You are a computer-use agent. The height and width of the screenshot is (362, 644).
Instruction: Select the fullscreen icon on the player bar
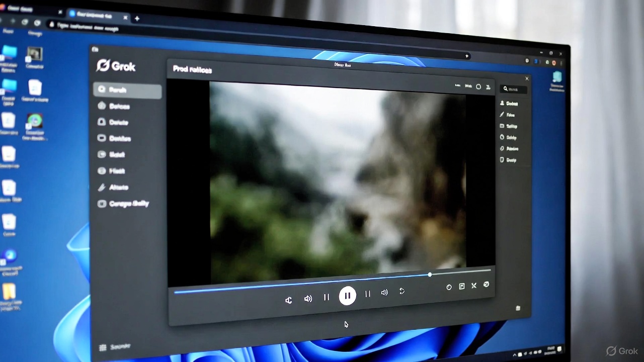pyautogui.click(x=473, y=286)
